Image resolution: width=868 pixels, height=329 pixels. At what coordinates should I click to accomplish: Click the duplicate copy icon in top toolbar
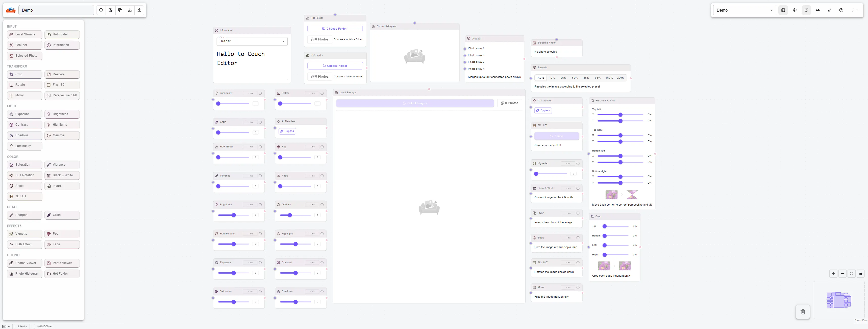click(120, 10)
